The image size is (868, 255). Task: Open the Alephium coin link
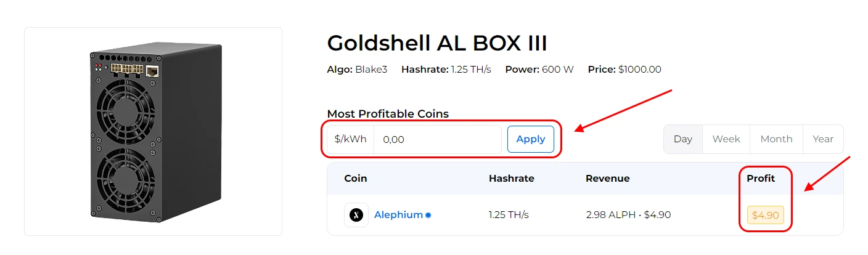398,215
